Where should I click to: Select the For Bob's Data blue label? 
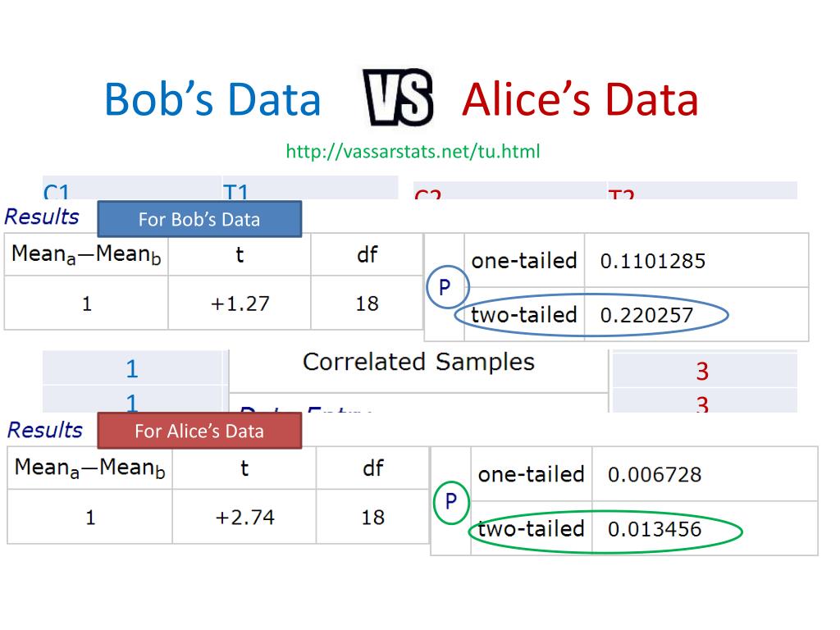[199, 219]
